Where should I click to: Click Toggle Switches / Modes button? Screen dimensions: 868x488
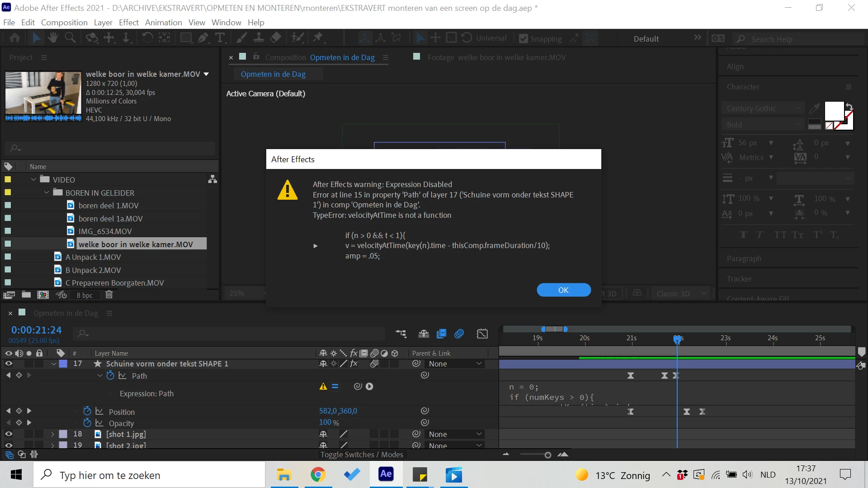(x=362, y=455)
